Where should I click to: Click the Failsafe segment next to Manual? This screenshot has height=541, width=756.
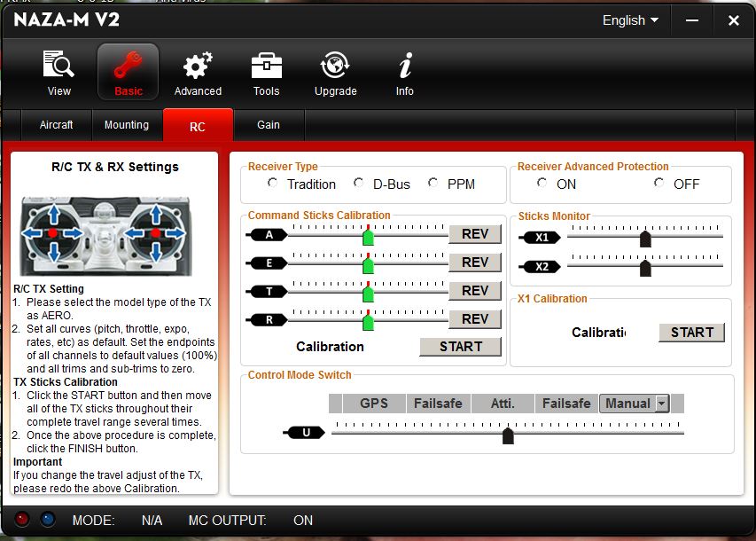click(566, 404)
